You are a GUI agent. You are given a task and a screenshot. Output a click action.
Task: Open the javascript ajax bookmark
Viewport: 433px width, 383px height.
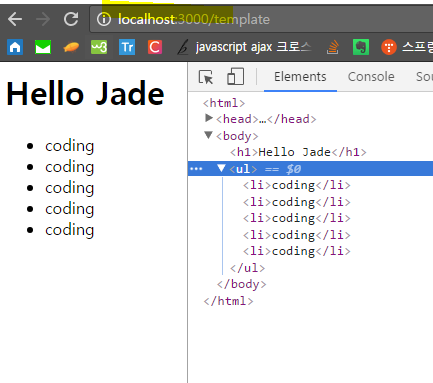click(x=244, y=47)
